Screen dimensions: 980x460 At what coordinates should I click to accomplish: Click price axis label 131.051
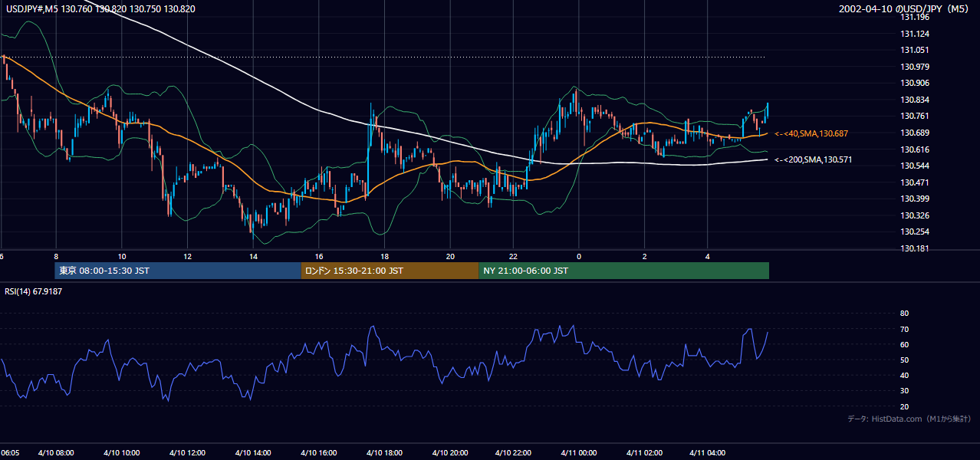click(916, 50)
